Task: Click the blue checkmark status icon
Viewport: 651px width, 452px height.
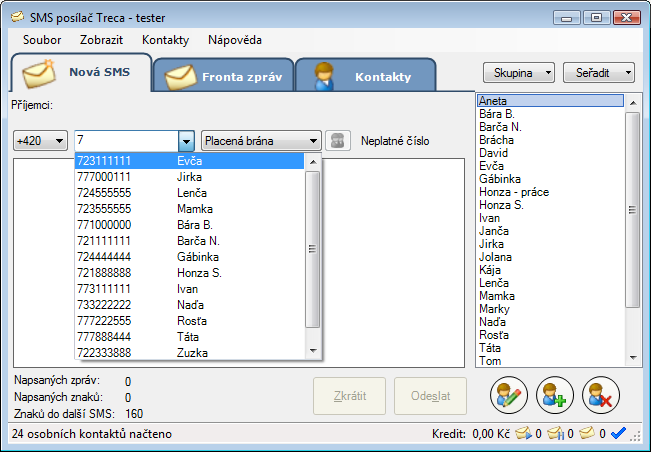Action: tap(618, 434)
